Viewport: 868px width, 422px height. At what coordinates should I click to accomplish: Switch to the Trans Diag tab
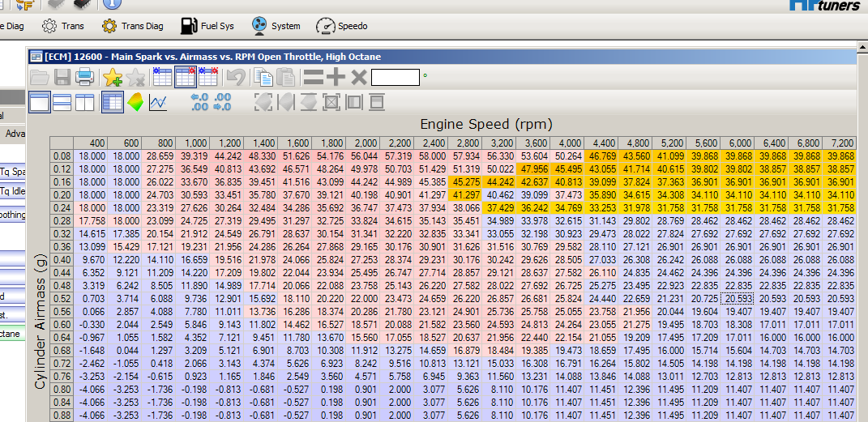click(x=132, y=26)
